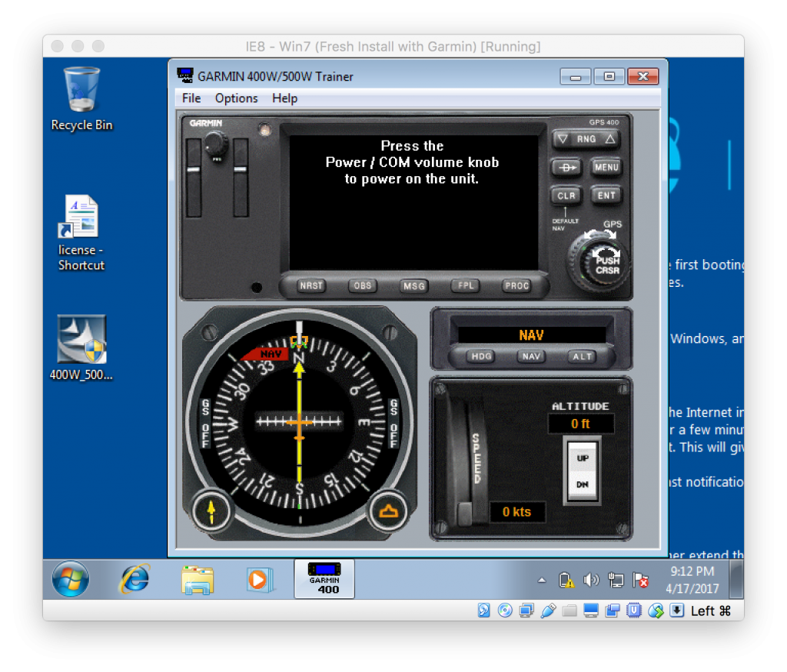Open Windows Explorer from the taskbar
Screen dimensions: 787x672
click(198, 580)
